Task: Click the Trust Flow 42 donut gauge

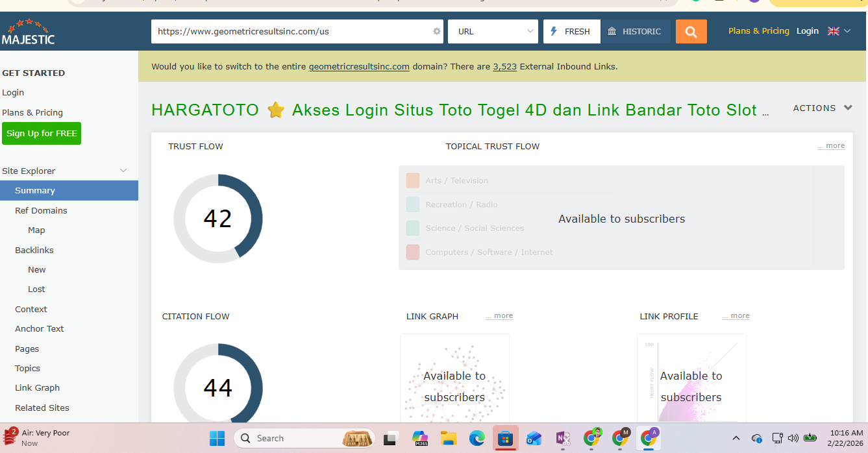Action: click(218, 218)
